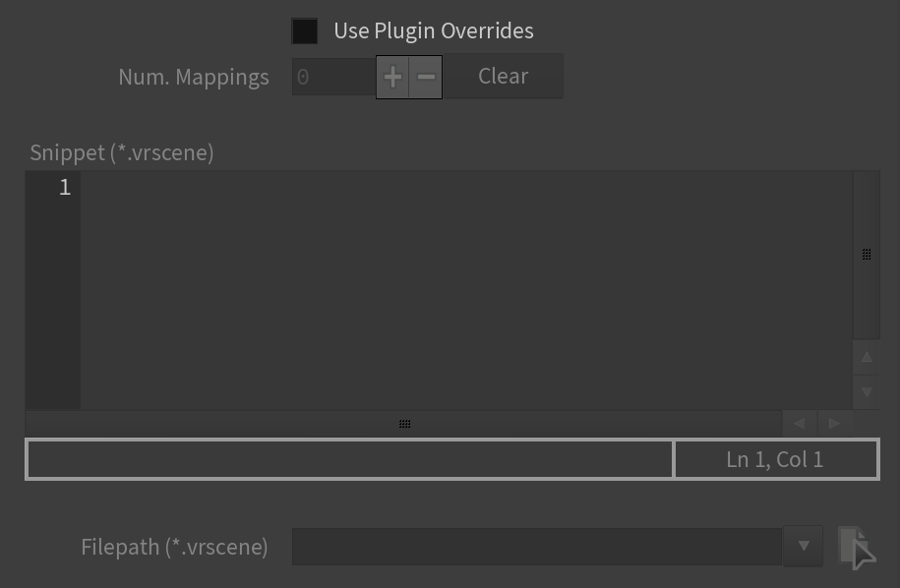Click the Num. Mappings parameter label
Viewport: 900px width, 588px height.
(194, 77)
